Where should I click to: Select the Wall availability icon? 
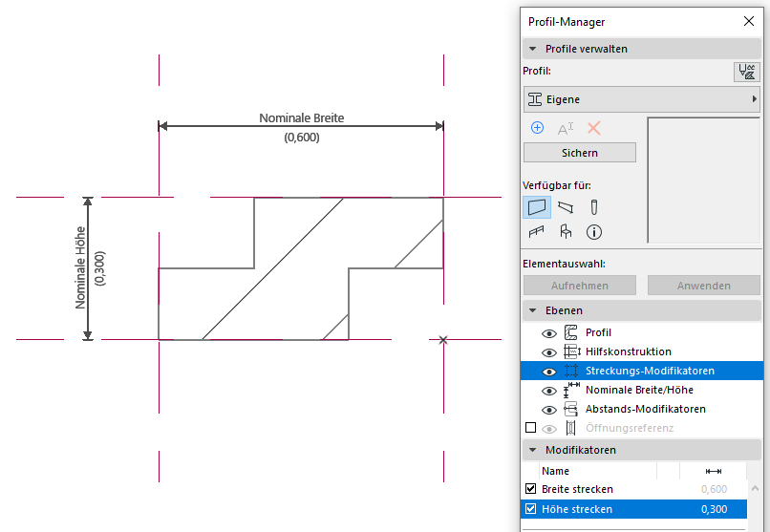coord(537,207)
